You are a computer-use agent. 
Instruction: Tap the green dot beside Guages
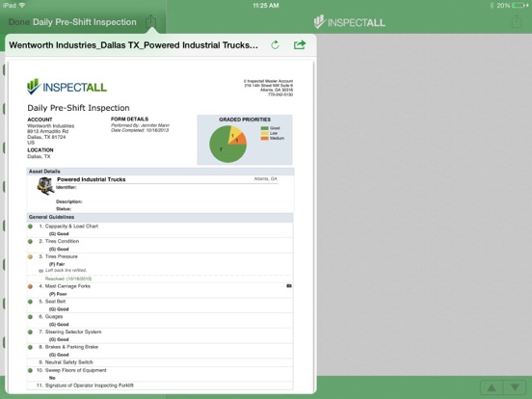click(x=30, y=317)
